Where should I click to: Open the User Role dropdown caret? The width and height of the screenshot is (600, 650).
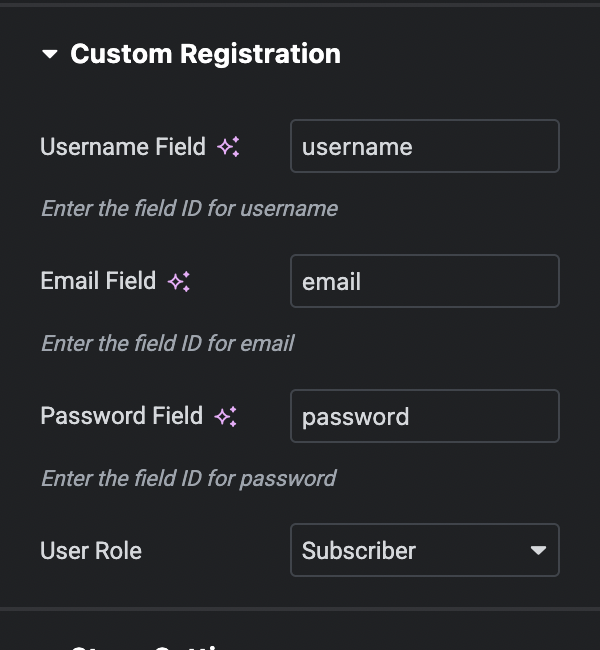(538, 550)
